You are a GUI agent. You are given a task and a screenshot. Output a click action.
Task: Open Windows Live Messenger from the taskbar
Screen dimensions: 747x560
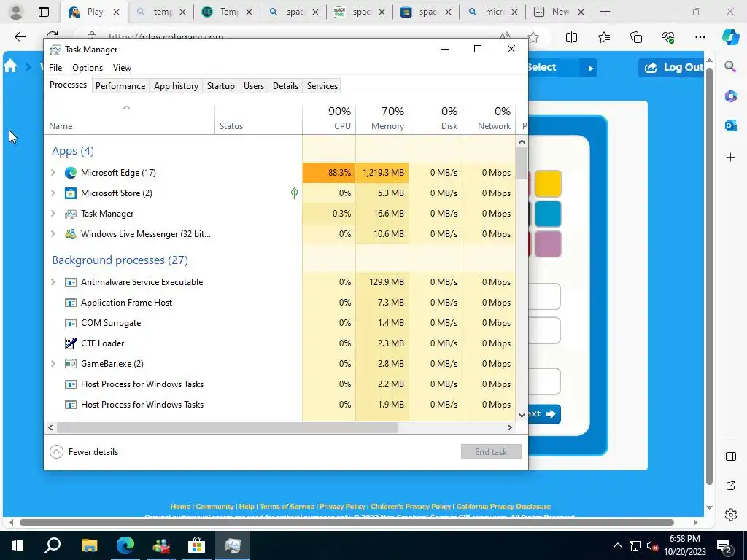(161, 545)
